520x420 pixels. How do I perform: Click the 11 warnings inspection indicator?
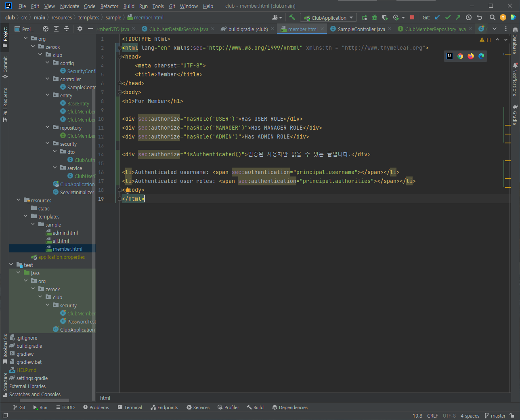(x=485, y=40)
